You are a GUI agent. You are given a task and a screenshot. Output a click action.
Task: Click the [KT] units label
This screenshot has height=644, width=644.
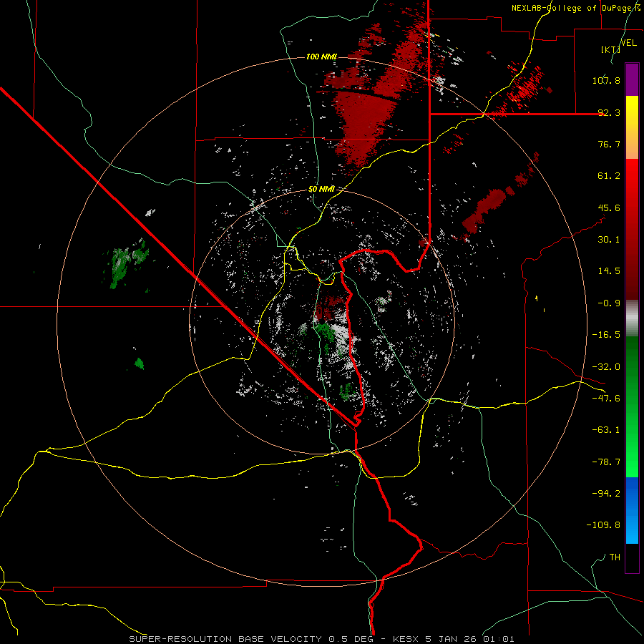coord(610,49)
